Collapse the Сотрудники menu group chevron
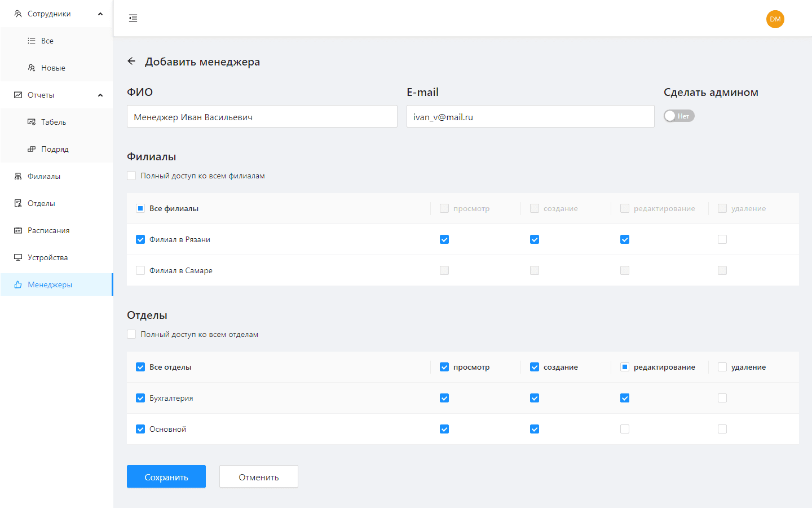Image resolution: width=812 pixels, height=508 pixels. click(100, 14)
